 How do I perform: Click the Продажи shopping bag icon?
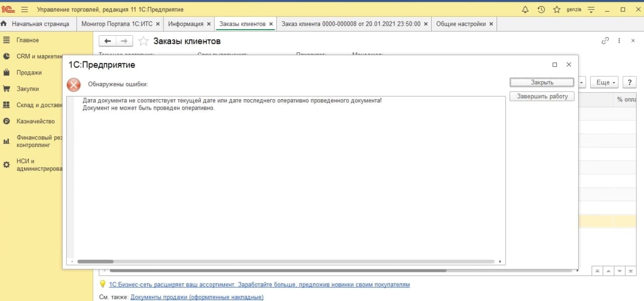click(x=7, y=72)
